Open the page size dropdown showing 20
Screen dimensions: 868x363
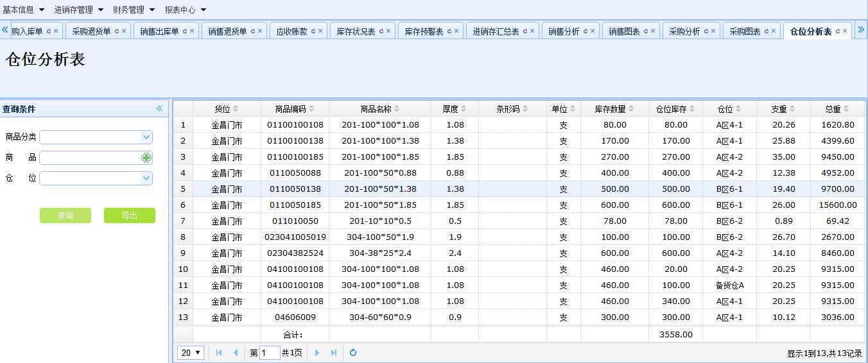pyautogui.click(x=191, y=353)
